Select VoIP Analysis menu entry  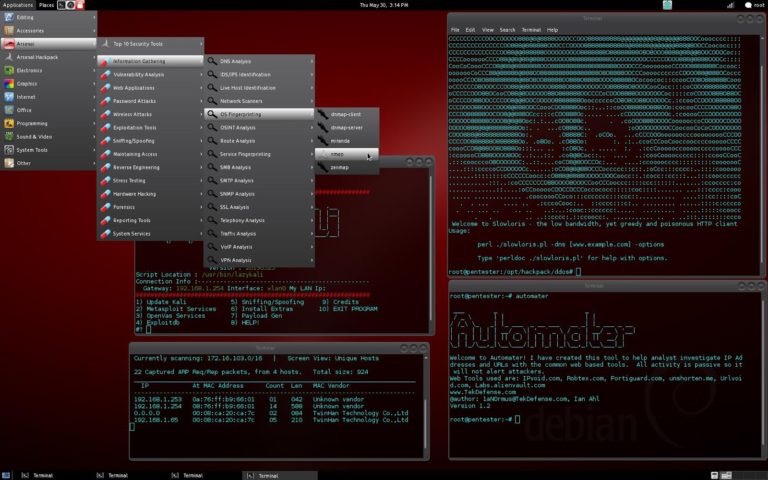[x=259, y=246]
